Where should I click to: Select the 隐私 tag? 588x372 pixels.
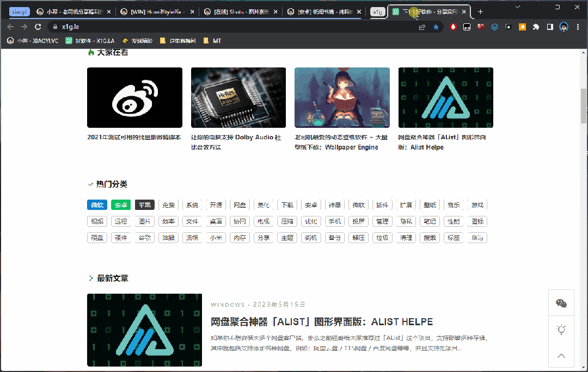click(406, 221)
